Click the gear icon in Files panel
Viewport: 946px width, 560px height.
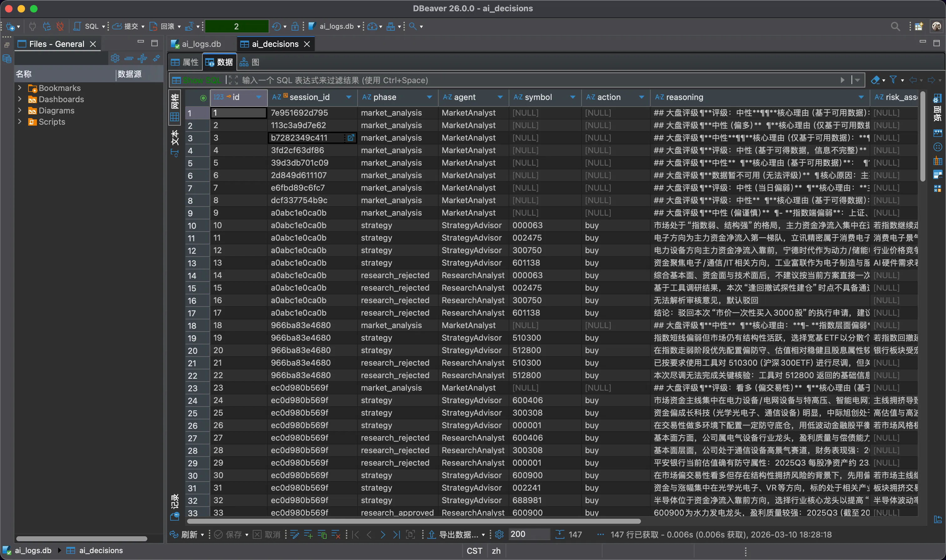(115, 58)
